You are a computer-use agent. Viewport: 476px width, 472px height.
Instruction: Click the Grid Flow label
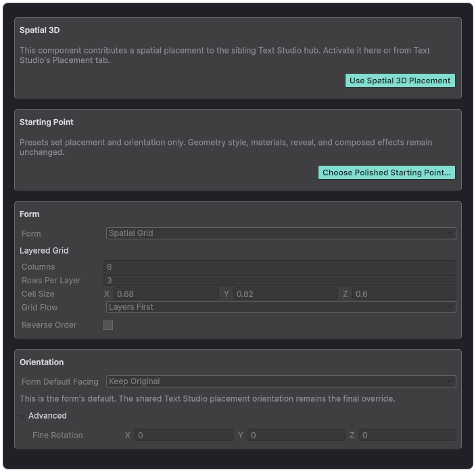39,307
